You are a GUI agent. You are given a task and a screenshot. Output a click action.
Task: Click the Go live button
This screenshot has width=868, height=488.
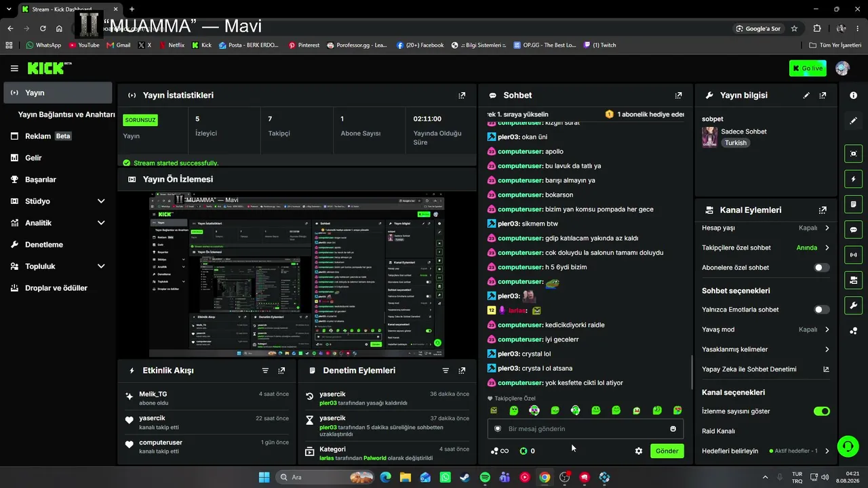tap(808, 68)
